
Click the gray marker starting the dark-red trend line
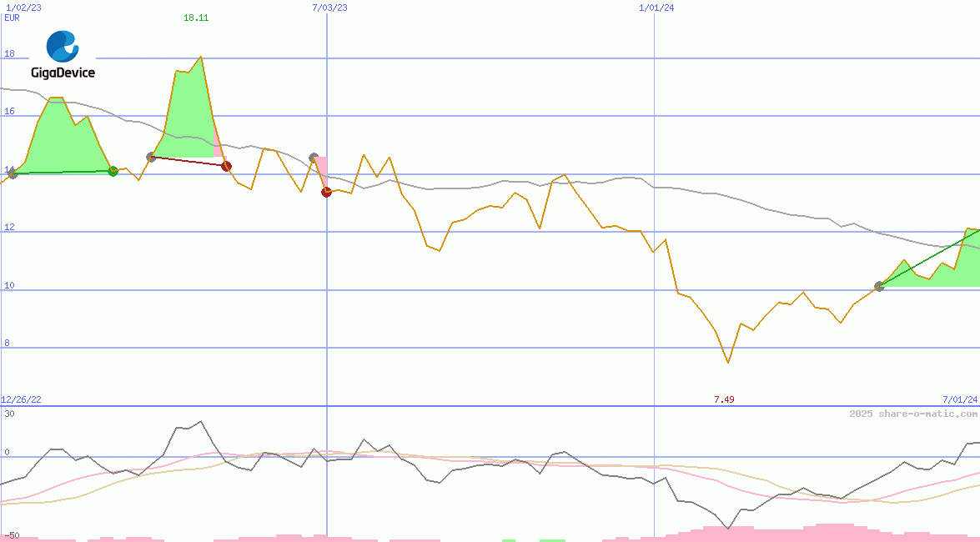(x=151, y=157)
